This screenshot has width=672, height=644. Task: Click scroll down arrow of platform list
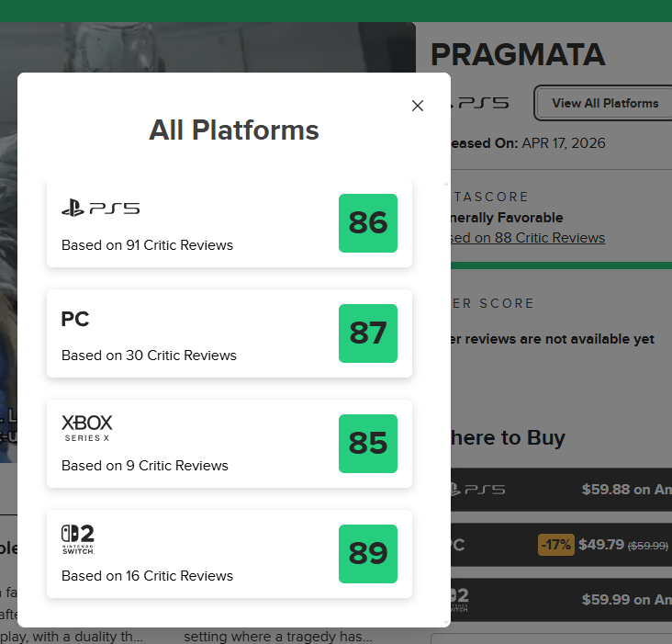[x=446, y=623]
